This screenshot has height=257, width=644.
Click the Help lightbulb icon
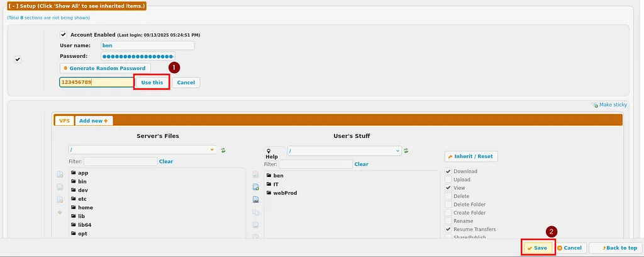click(271, 153)
